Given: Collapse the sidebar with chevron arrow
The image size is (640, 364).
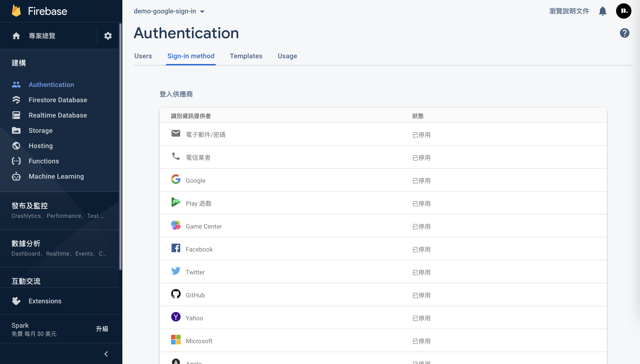Looking at the screenshot, I should point(106,354).
